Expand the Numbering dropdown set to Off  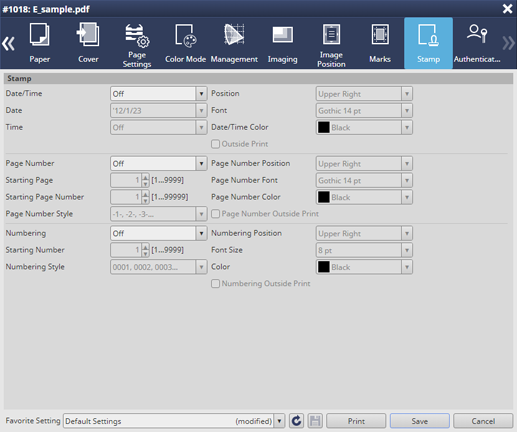pos(159,233)
